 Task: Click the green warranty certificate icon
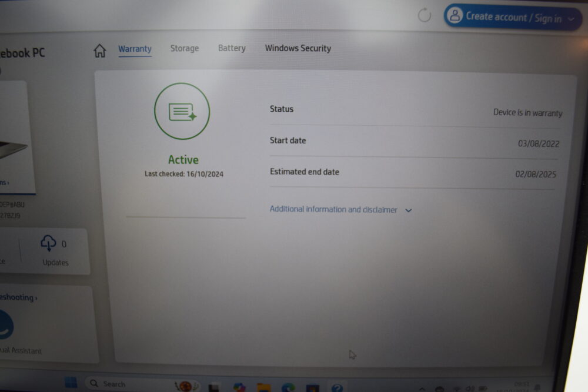pyautogui.click(x=182, y=111)
